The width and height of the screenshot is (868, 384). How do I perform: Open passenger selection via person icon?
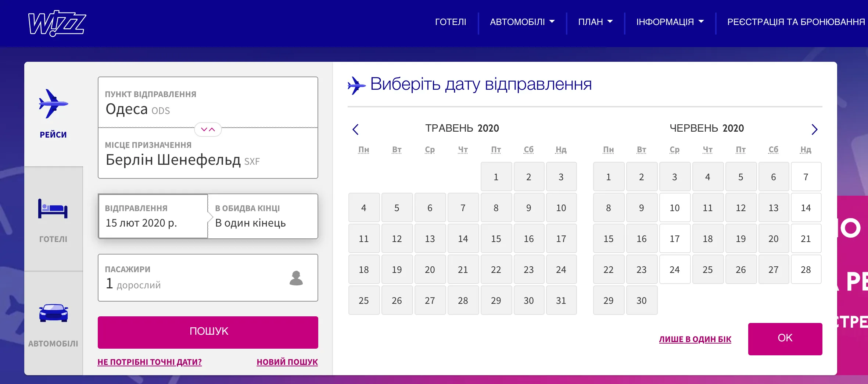click(x=296, y=278)
